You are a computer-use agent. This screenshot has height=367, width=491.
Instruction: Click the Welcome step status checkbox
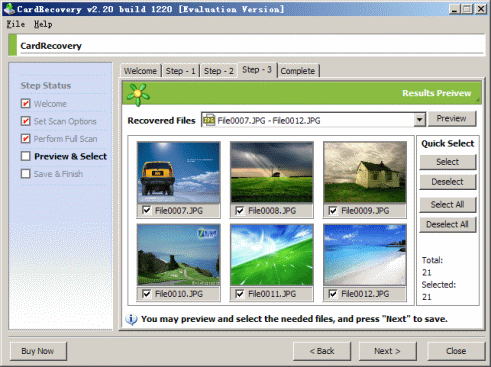[x=26, y=103]
